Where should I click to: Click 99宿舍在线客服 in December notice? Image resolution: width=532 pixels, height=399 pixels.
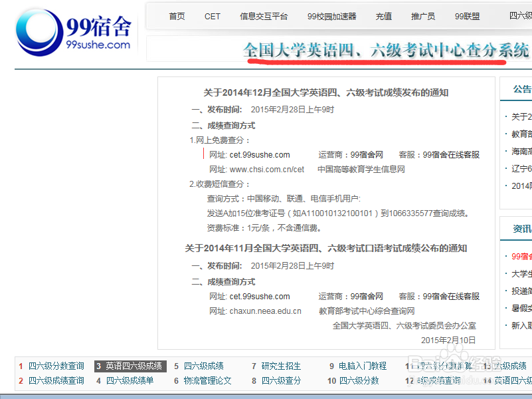451,155
